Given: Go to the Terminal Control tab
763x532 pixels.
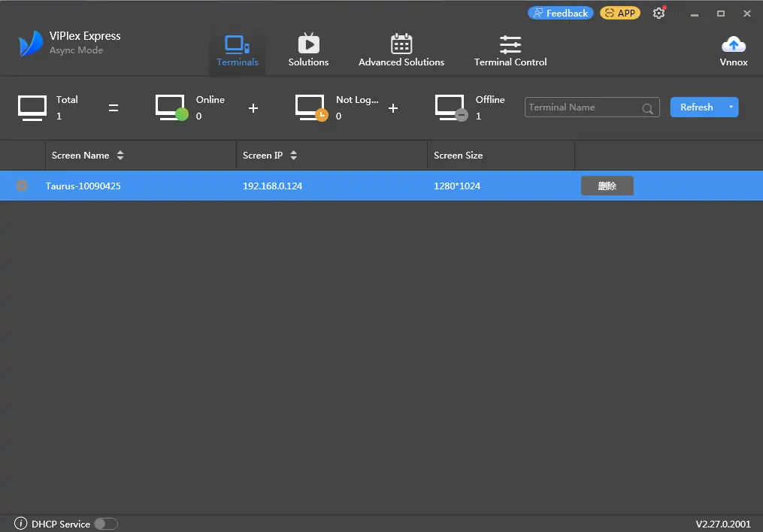Looking at the screenshot, I should (510, 50).
